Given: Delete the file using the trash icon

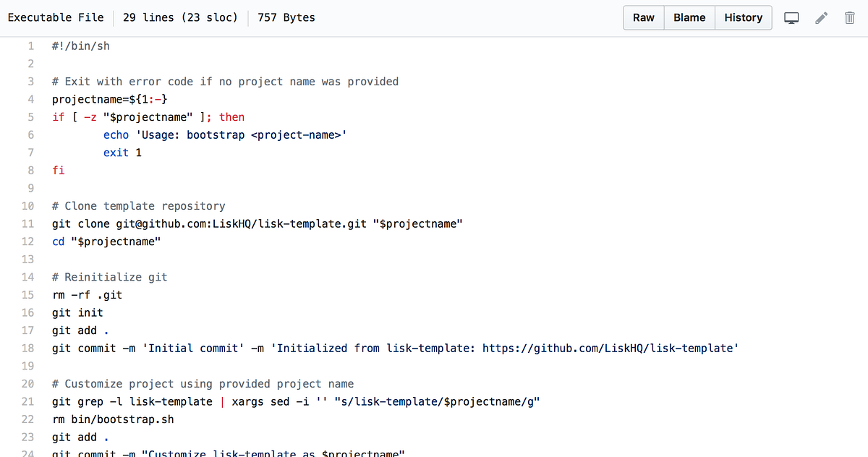Looking at the screenshot, I should 849,17.
